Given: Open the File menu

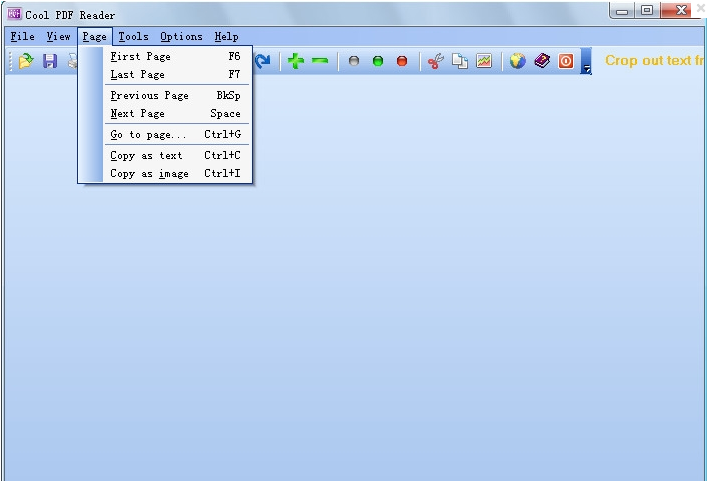Looking at the screenshot, I should pyautogui.click(x=23, y=37).
